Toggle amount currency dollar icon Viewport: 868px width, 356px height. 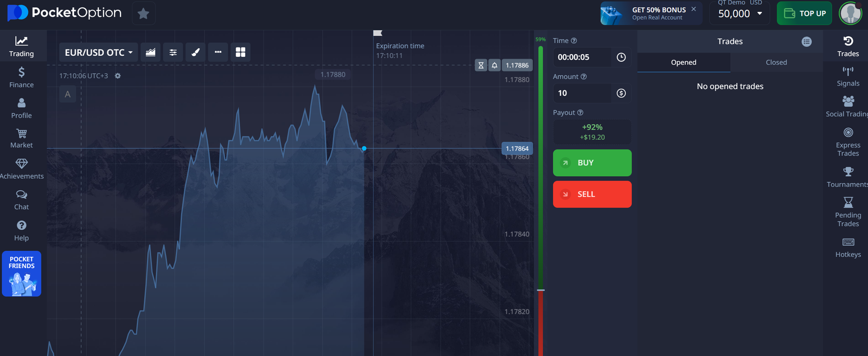621,93
